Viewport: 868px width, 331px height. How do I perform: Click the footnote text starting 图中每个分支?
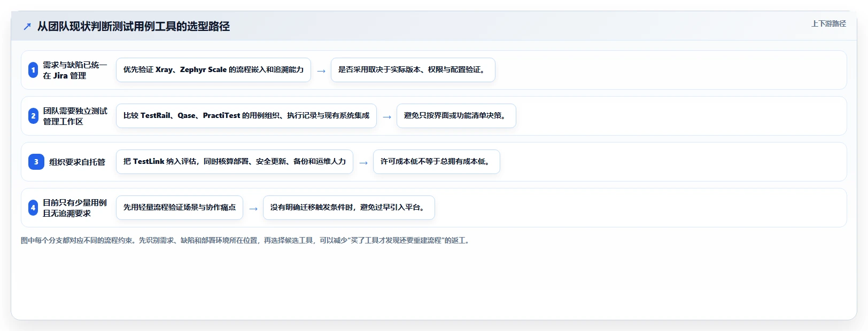pyautogui.click(x=246, y=240)
